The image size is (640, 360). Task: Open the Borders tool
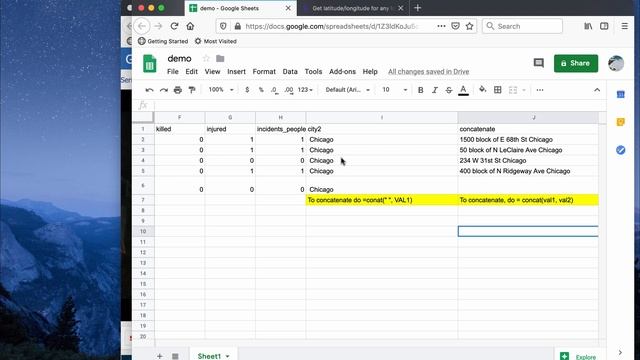coord(498,90)
